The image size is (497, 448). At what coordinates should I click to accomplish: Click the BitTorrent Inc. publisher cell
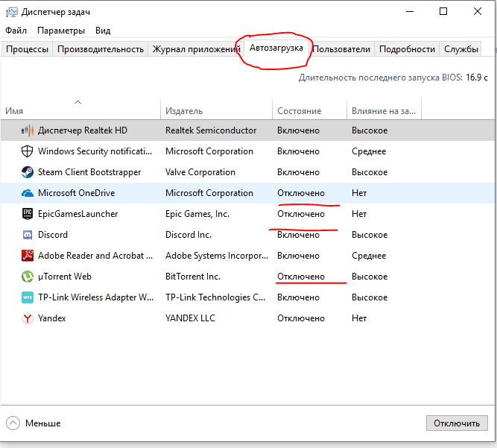point(193,277)
